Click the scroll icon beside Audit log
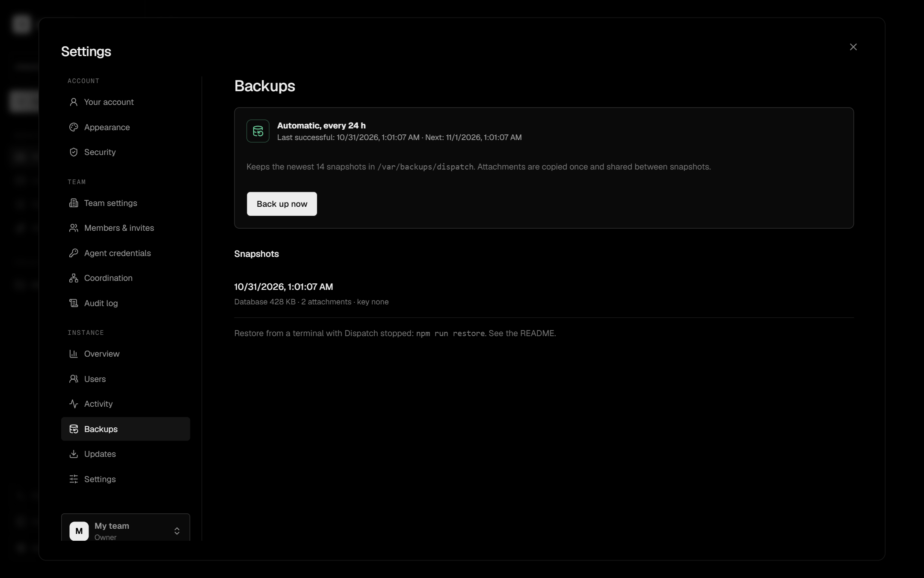924x578 pixels. pyautogui.click(x=74, y=303)
